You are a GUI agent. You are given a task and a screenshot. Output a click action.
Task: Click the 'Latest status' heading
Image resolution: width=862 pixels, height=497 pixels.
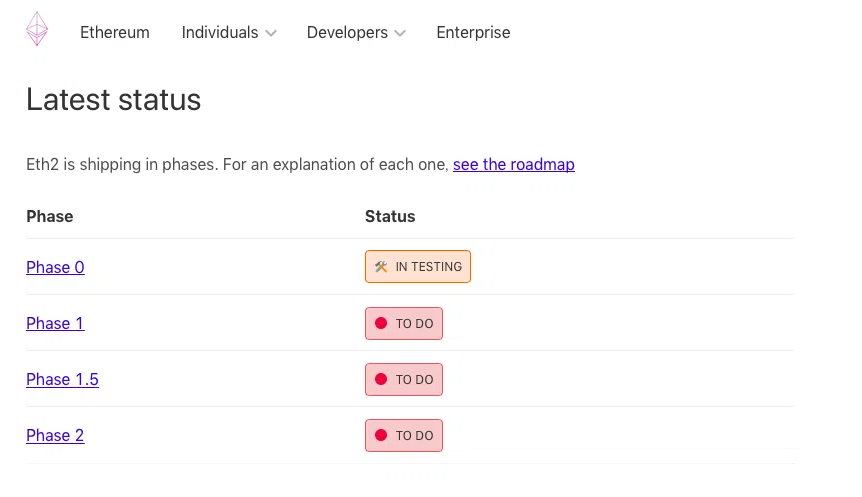tap(114, 100)
